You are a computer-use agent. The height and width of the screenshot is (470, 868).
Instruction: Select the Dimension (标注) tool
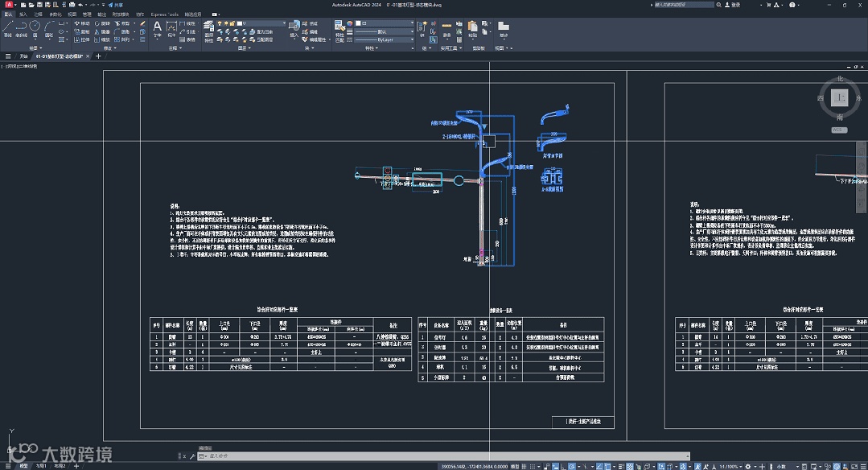pyautogui.click(x=171, y=29)
